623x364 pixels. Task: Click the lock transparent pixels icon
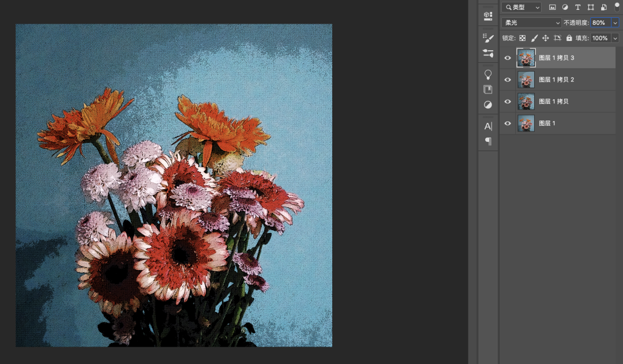522,38
